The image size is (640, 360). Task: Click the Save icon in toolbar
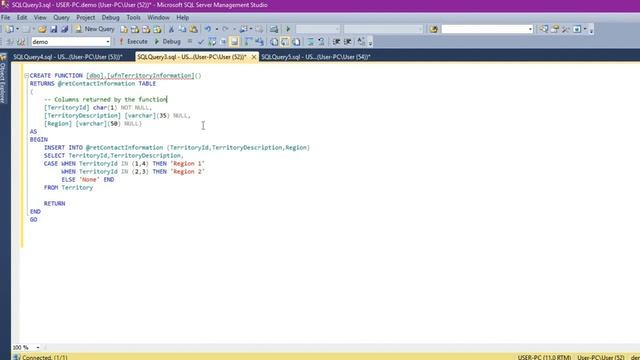coord(53,29)
